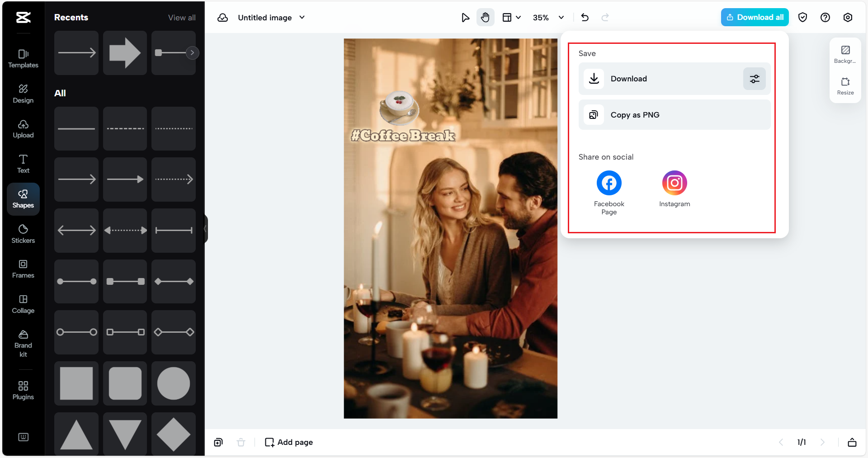Select the hand pan tool
Image resolution: width=868 pixels, height=458 pixels.
[x=485, y=17]
